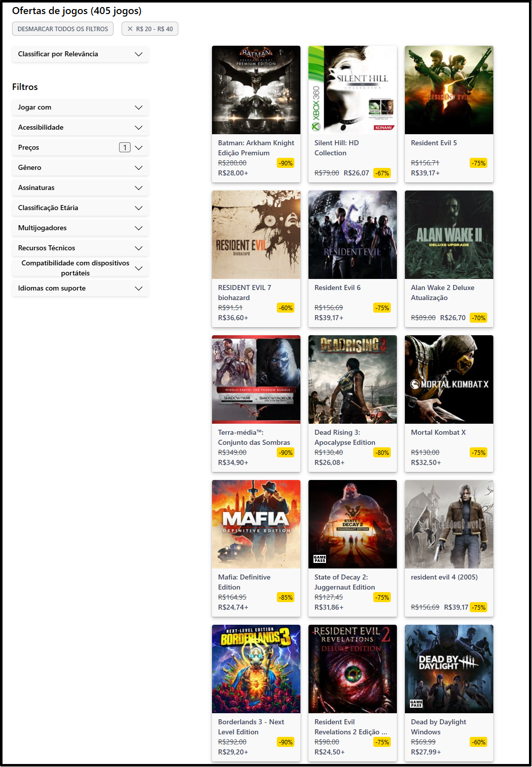Click the R$24,50+ price for Revelations 2
Screen dimensions: 532x767
[330, 752]
